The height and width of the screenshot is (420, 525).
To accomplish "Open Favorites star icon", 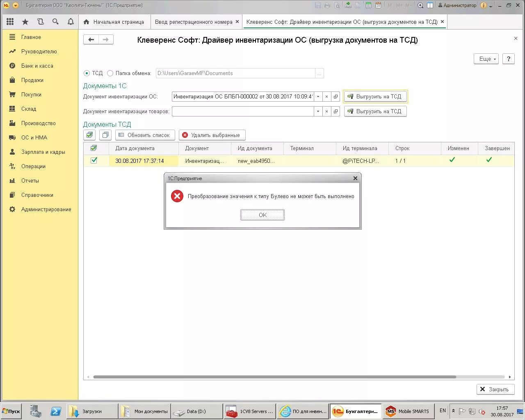I will pyautogui.click(x=25, y=22).
